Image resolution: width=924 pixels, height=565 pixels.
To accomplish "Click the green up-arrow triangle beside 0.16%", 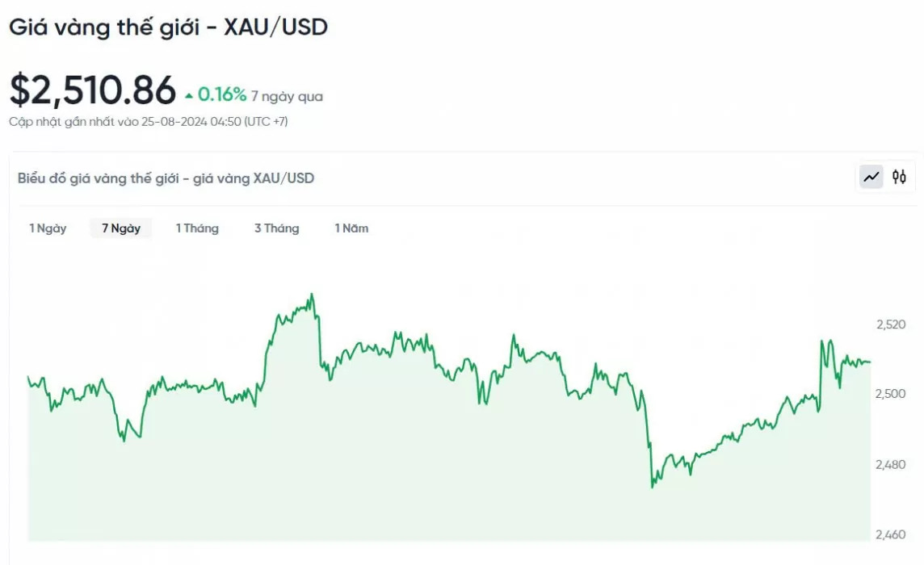I will [188, 96].
